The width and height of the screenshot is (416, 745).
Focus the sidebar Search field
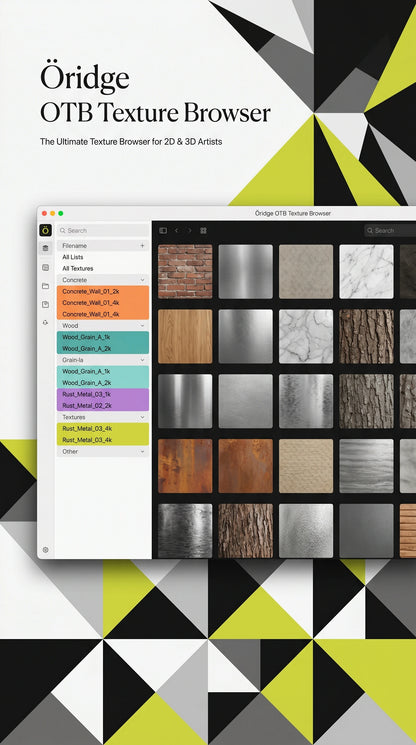(x=103, y=230)
